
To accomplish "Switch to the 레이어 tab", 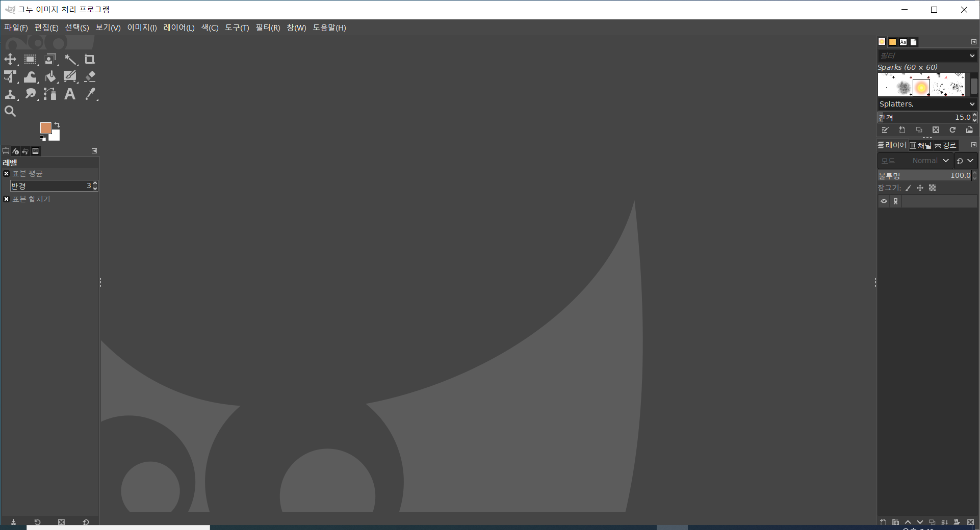I will click(x=892, y=145).
